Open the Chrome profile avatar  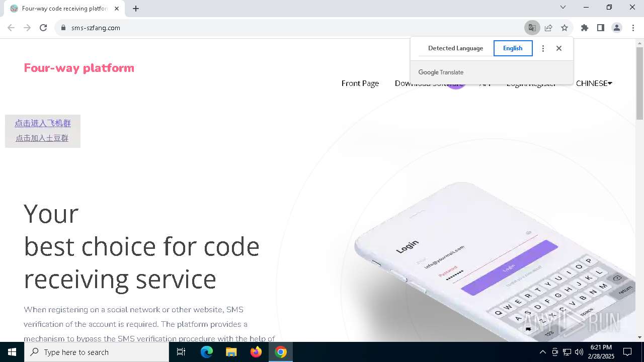pos(617,28)
